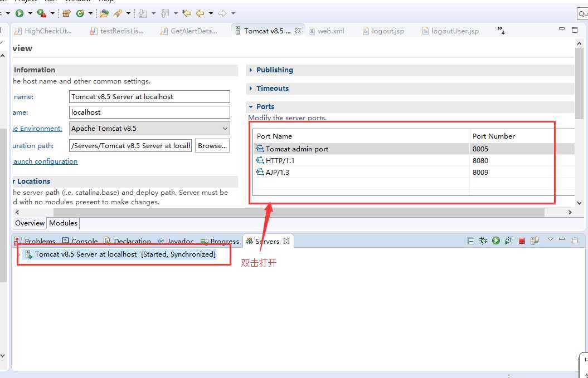Click the editor horizontal scrollbar right arrow
588x378 pixels.
(570, 213)
